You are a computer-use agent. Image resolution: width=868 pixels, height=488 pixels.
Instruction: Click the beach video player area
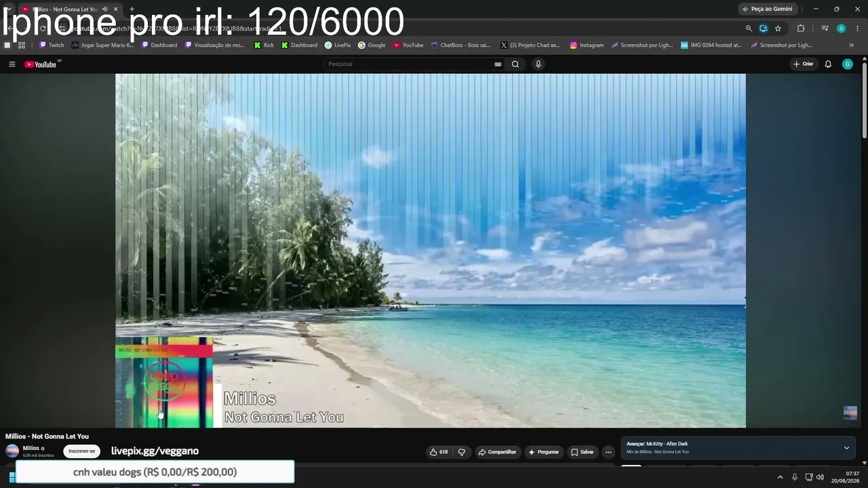coord(431,251)
